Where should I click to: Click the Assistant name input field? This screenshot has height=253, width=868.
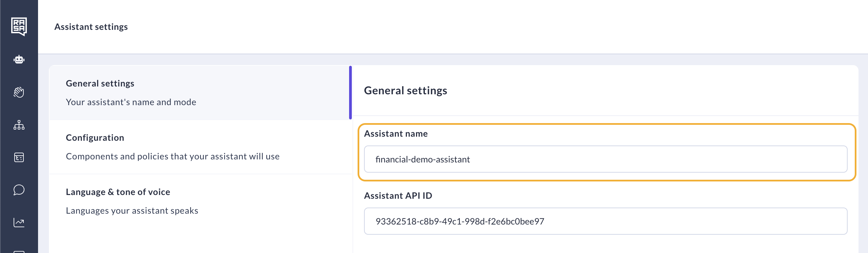pos(605,159)
